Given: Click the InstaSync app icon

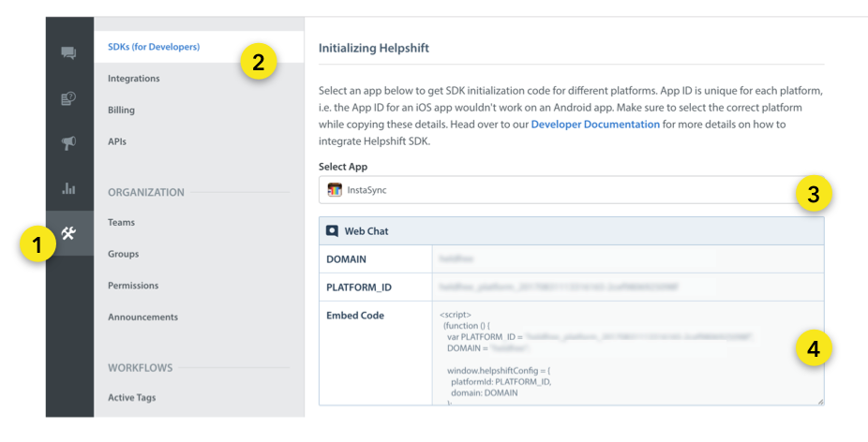Looking at the screenshot, I should coord(335,190).
